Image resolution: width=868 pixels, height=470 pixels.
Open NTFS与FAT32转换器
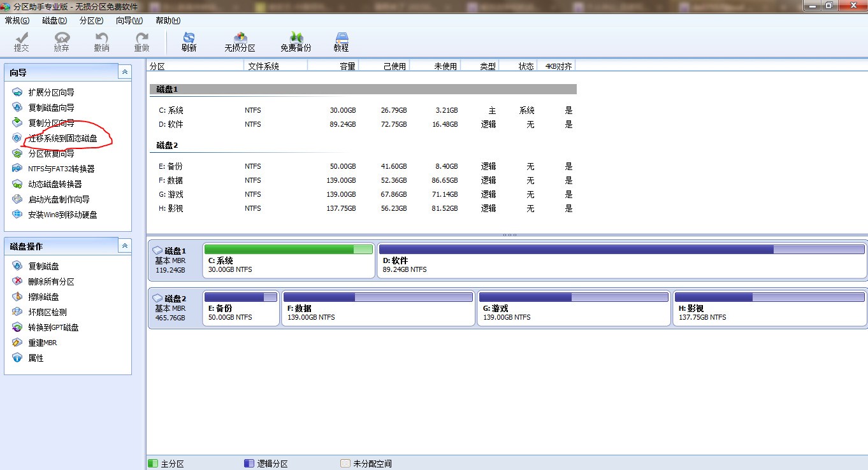click(61, 169)
